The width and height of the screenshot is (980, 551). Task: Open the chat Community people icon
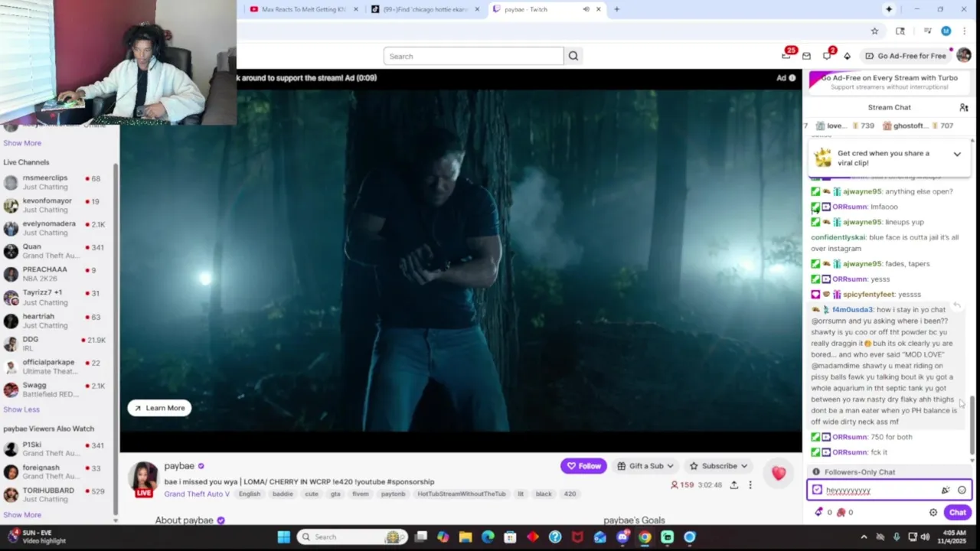click(964, 108)
